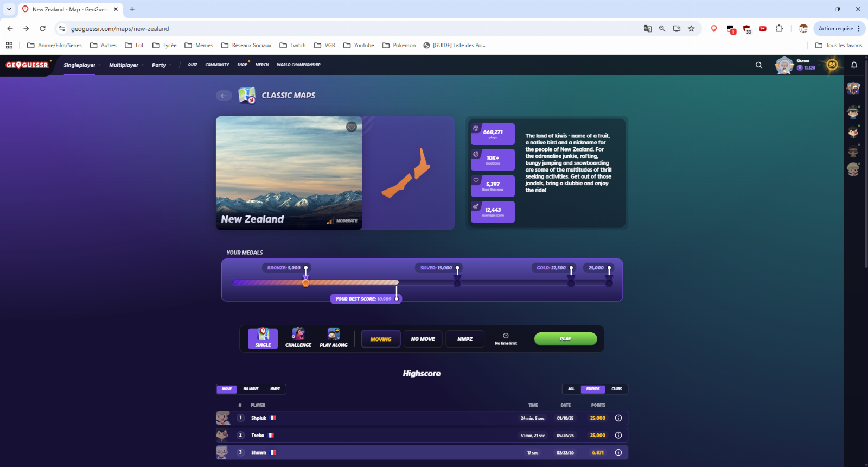868x467 pixels.
Task: Select the Challenge game mode icon
Action: [298, 338]
